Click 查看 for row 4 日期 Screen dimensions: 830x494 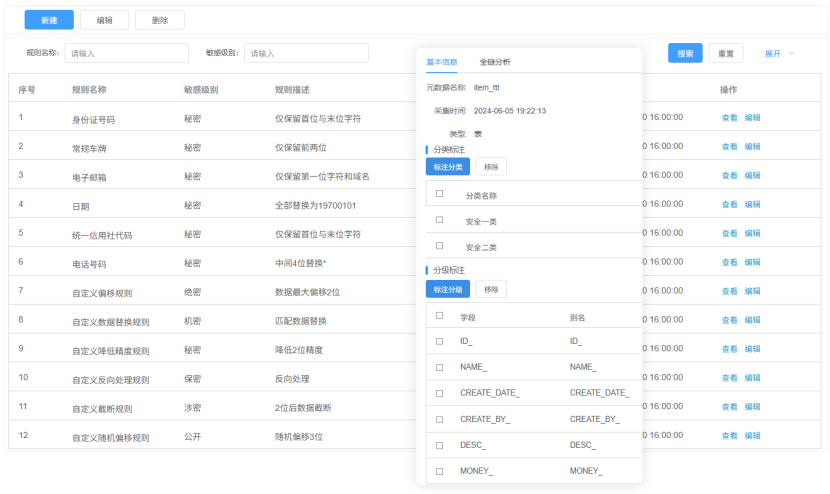[x=729, y=204]
